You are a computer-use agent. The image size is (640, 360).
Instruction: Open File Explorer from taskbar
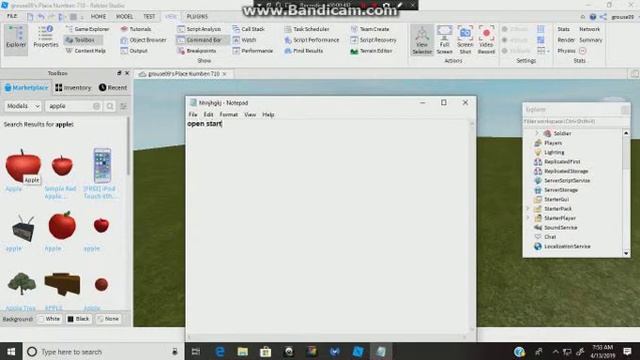pyautogui.click(x=242, y=351)
